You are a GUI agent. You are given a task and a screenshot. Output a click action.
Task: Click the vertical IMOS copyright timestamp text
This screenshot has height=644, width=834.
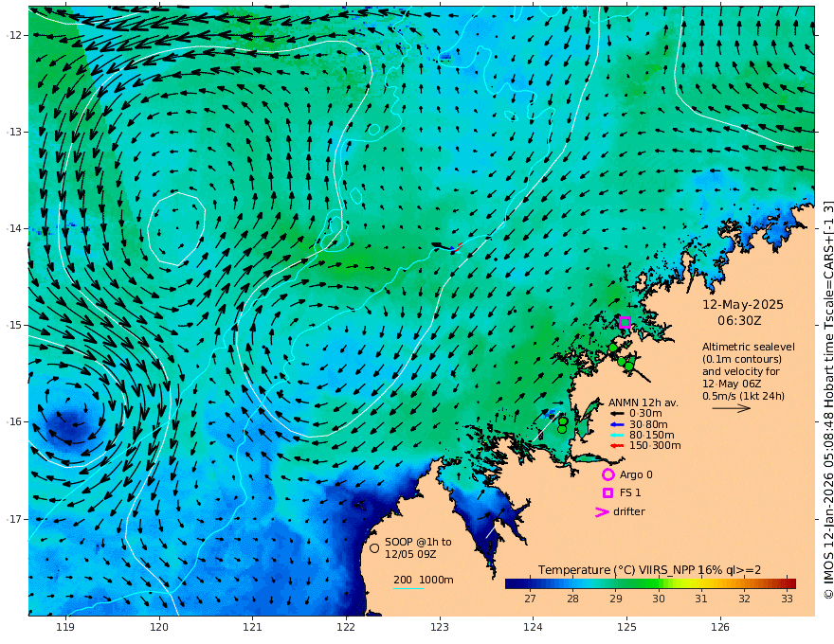tap(827, 400)
